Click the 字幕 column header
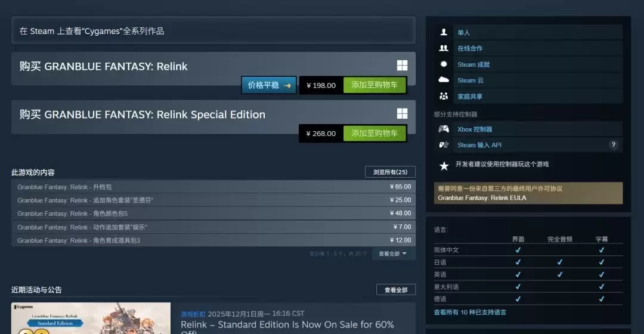The height and width of the screenshot is (334, 644). coord(602,239)
